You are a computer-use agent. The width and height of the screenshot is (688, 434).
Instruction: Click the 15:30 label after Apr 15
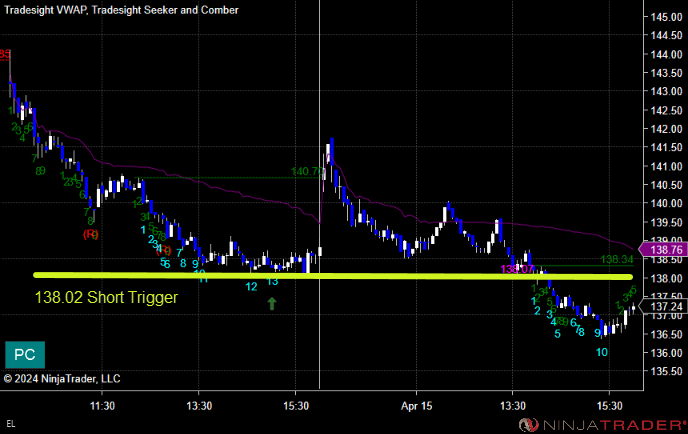click(x=609, y=406)
